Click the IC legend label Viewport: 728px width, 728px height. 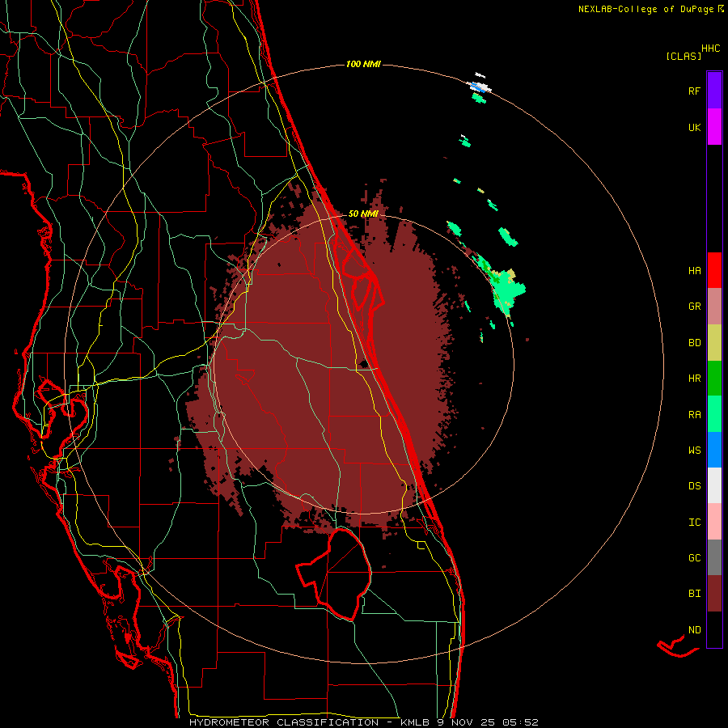[x=694, y=523]
